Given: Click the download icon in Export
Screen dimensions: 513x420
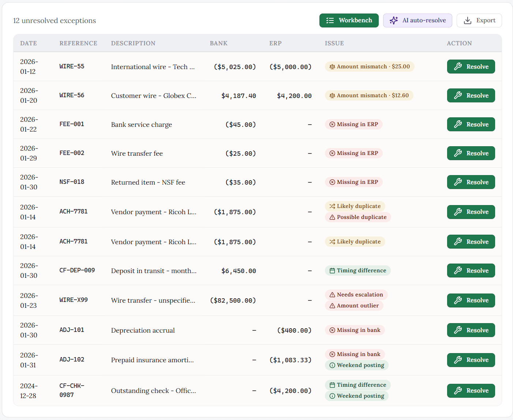Looking at the screenshot, I should 467,20.
